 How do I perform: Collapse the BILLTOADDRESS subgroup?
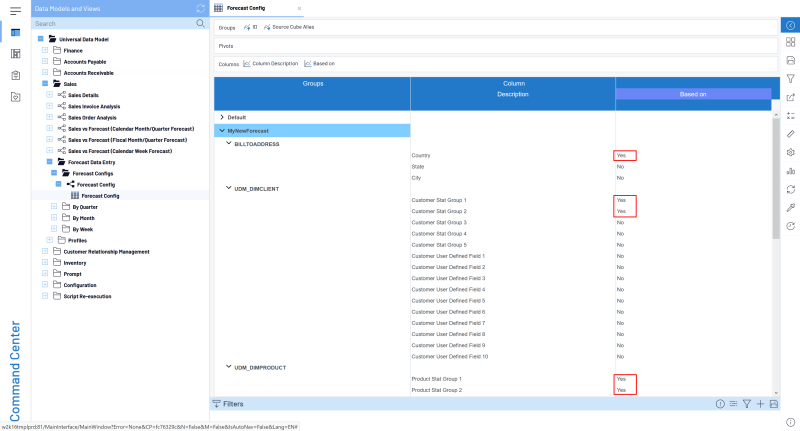point(229,143)
